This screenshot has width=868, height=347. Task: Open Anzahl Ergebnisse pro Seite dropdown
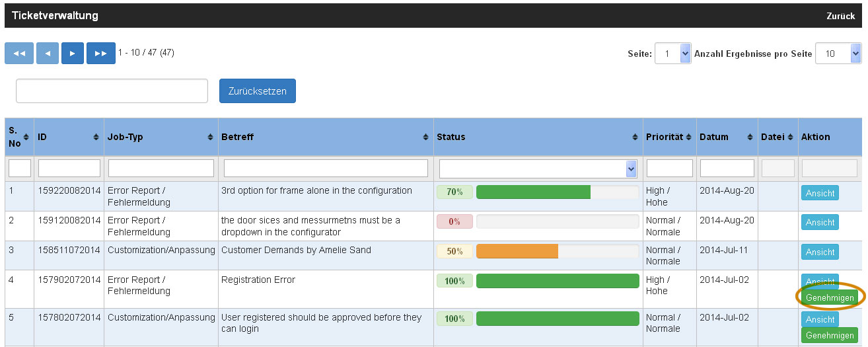[838, 54]
